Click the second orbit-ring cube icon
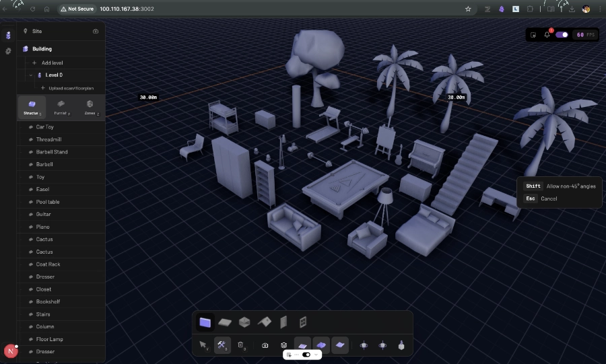 coord(382,345)
